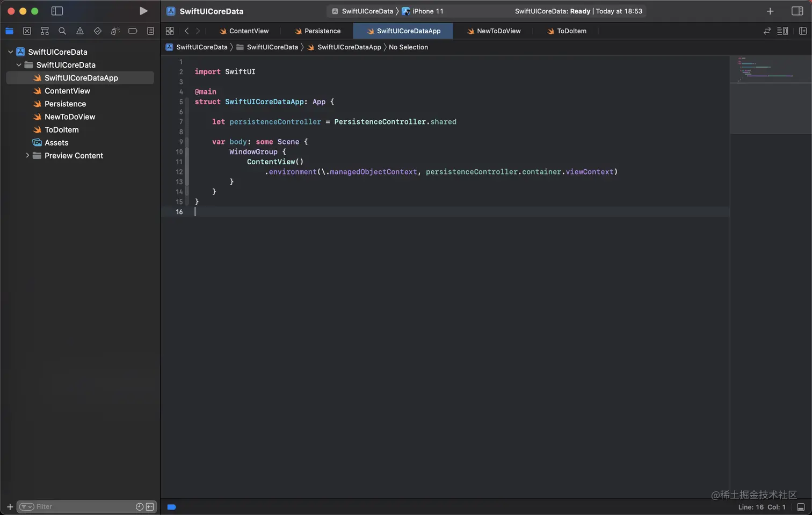Open the iPhone 11 destination selector
This screenshot has height=515, width=812.
click(x=427, y=11)
